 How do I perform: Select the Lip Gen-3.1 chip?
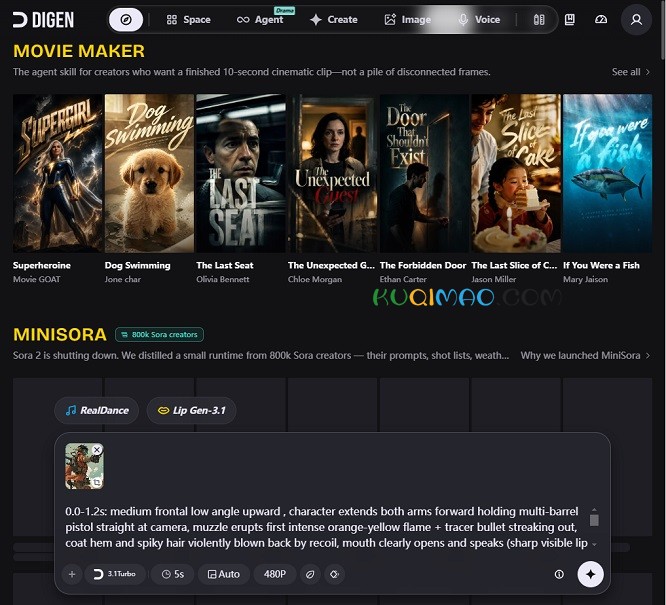pyautogui.click(x=192, y=410)
